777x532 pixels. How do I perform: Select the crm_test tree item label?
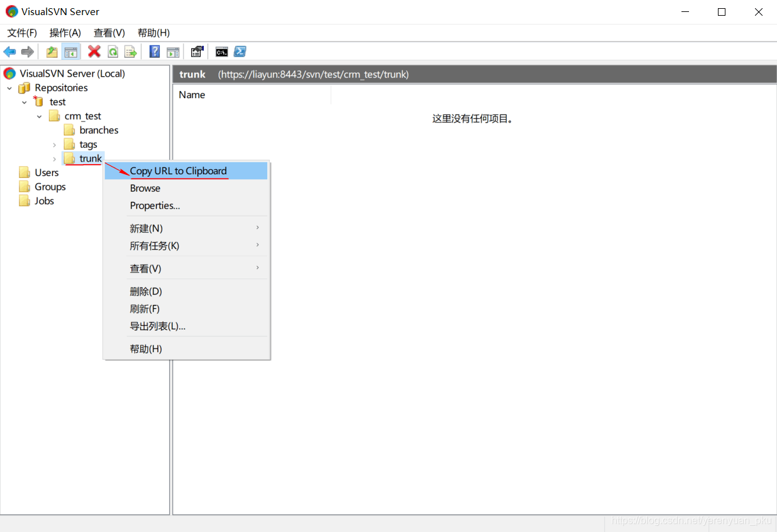pyautogui.click(x=83, y=116)
